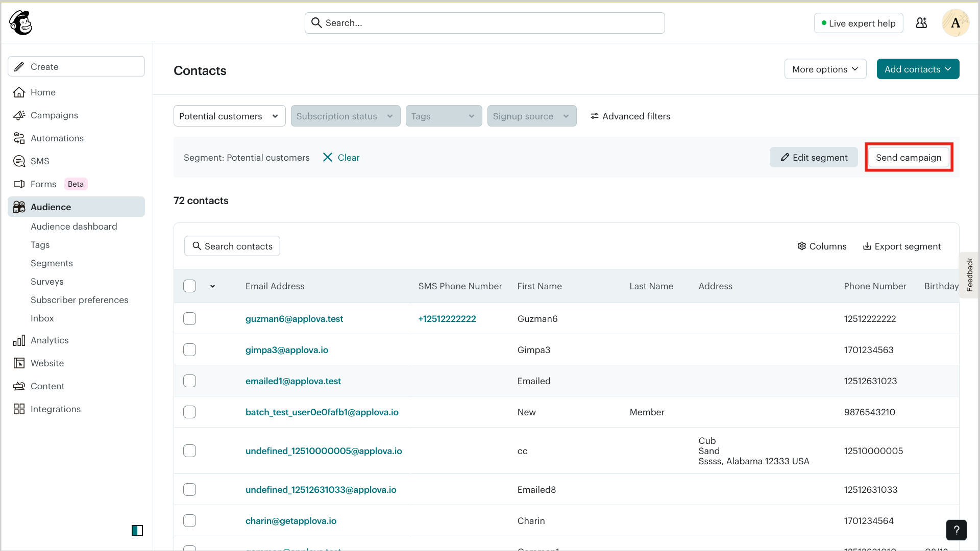Open the help question mark button
The width and height of the screenshot is (980, 551).
[x=956, y=530]
